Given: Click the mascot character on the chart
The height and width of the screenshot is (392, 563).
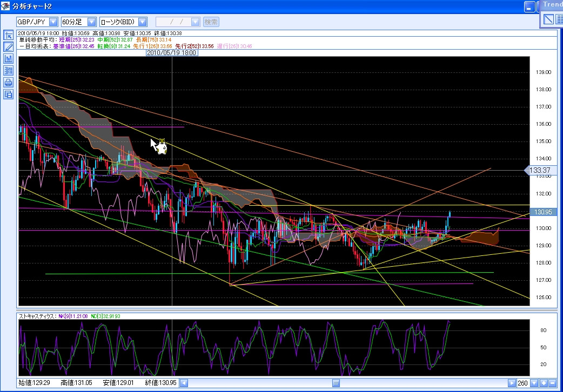Looking at the screenshot, I should pos(162,146).
